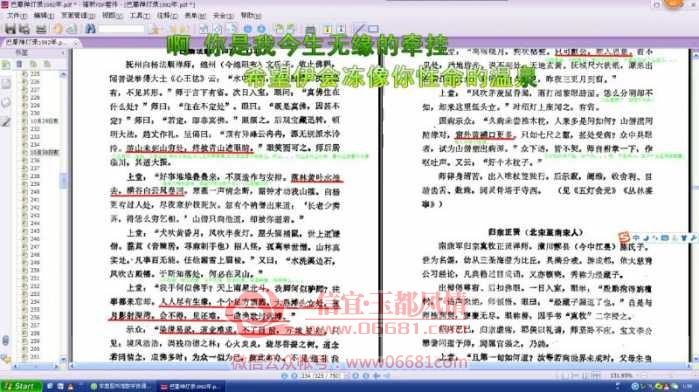Open the 视图 menu
The height and width of the screenshot is (392, 699).
pyautogui.click(x=112, y=15)
